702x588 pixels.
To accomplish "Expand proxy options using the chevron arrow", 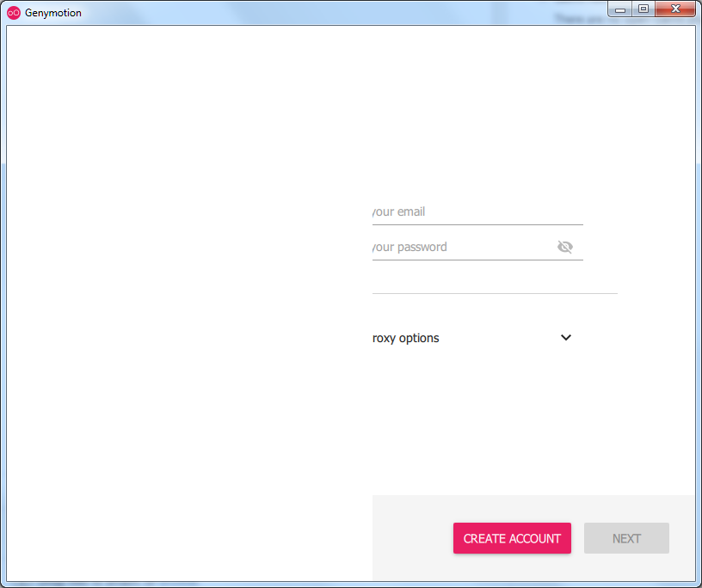I will pyautogui.click(x=566, y=338).
